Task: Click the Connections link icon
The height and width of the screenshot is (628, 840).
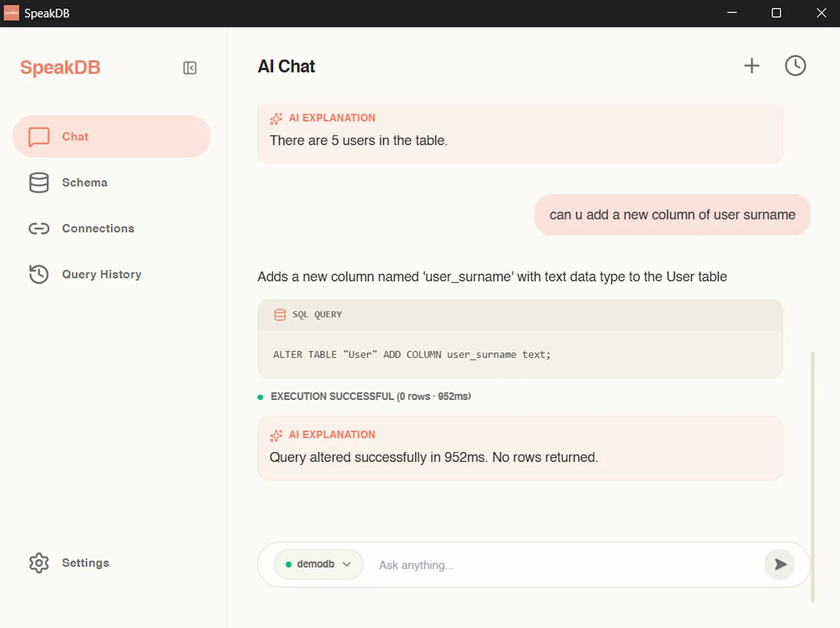Action: point(39,228)
